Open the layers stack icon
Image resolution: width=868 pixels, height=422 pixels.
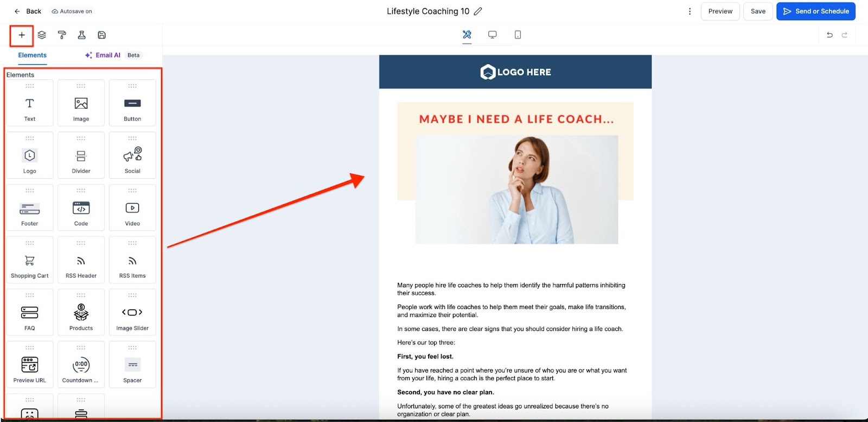coord(42,35)
